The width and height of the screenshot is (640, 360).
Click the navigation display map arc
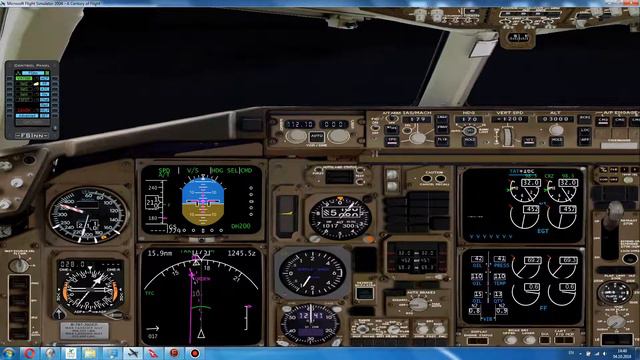201,296
